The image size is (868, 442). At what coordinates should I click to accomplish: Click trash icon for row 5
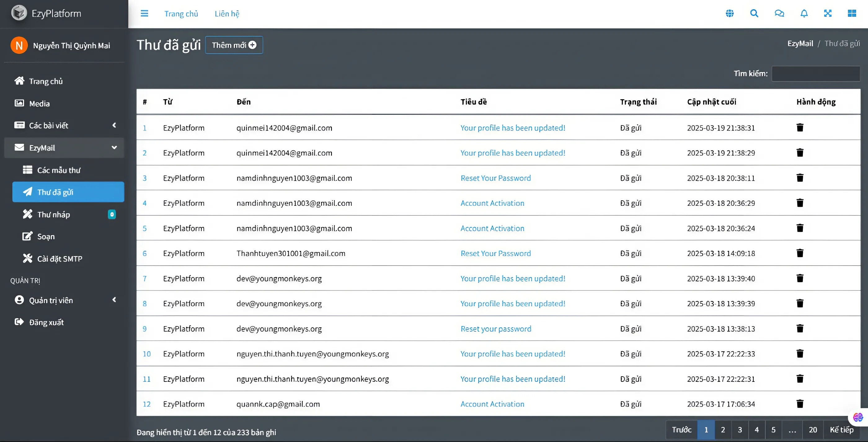(800, 228)
